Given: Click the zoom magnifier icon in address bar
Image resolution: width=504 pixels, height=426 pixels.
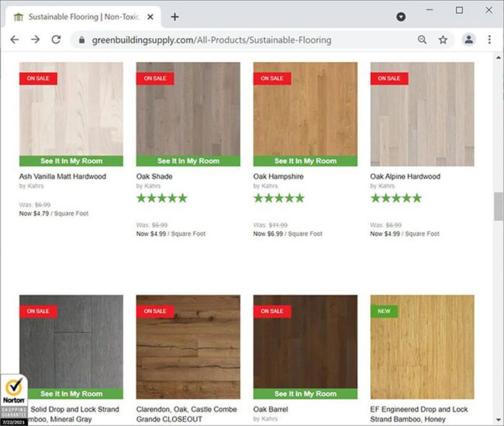Looking at the screenshot, I should click(422, 40).
